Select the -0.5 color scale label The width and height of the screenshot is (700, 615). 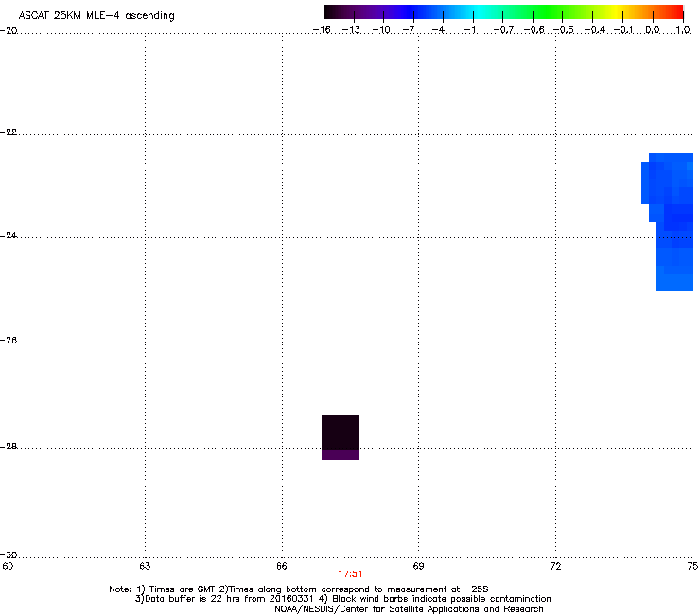coord(563,30)
